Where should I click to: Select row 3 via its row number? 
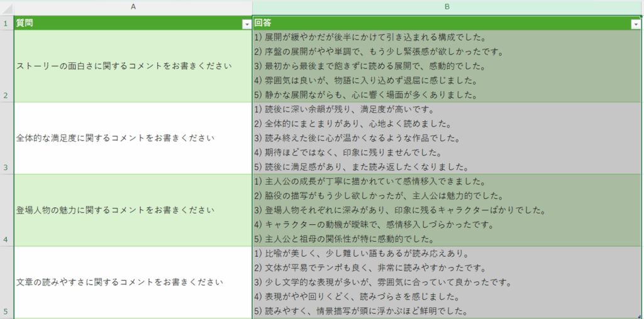[6, 138]
